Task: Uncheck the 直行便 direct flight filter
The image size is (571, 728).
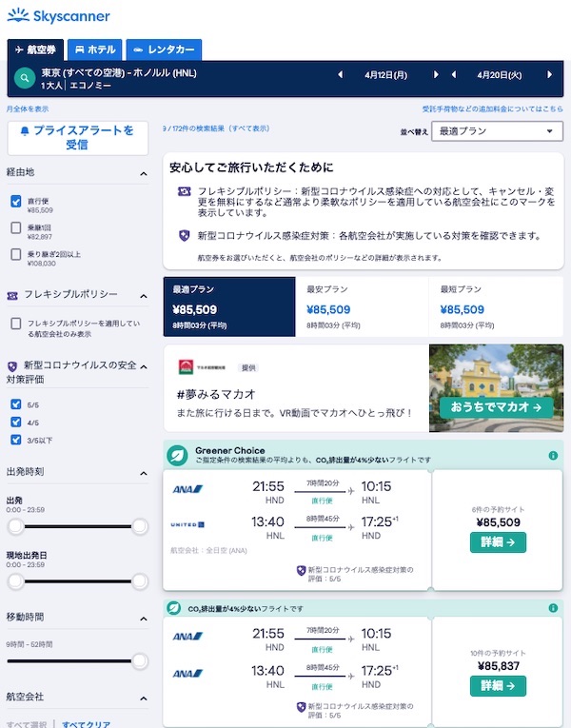Action: (16, 201)
